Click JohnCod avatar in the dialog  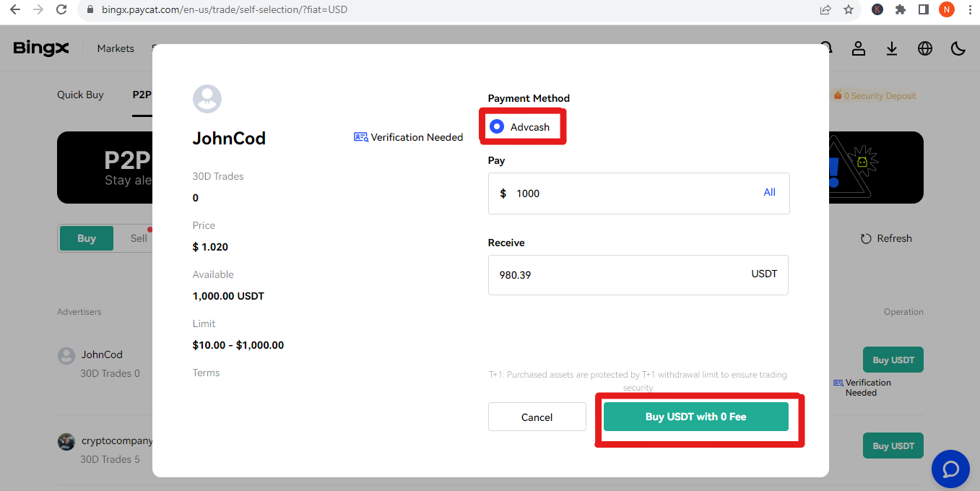coord(207,99)
